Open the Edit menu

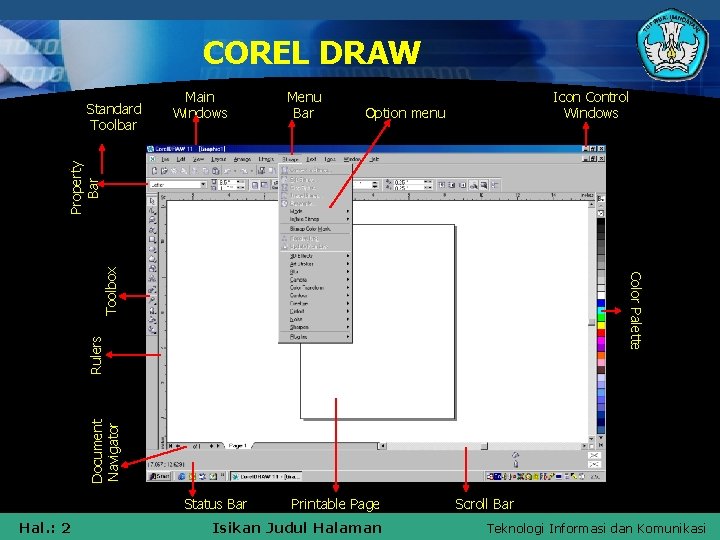tap(181, 159)
